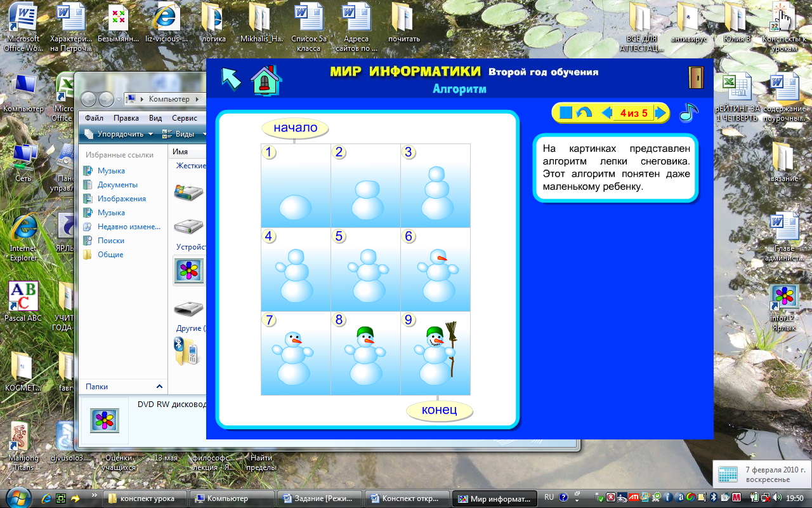Go to the previous slide arrow
The width and height of the screenshot is (812, 508).
click(606, 113)
